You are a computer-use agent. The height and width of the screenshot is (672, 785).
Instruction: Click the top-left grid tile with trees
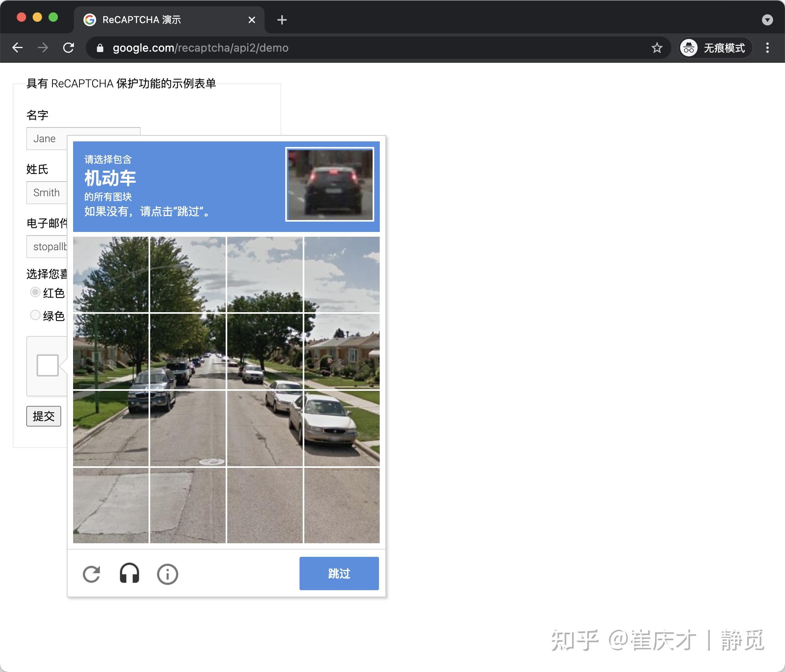111,273
